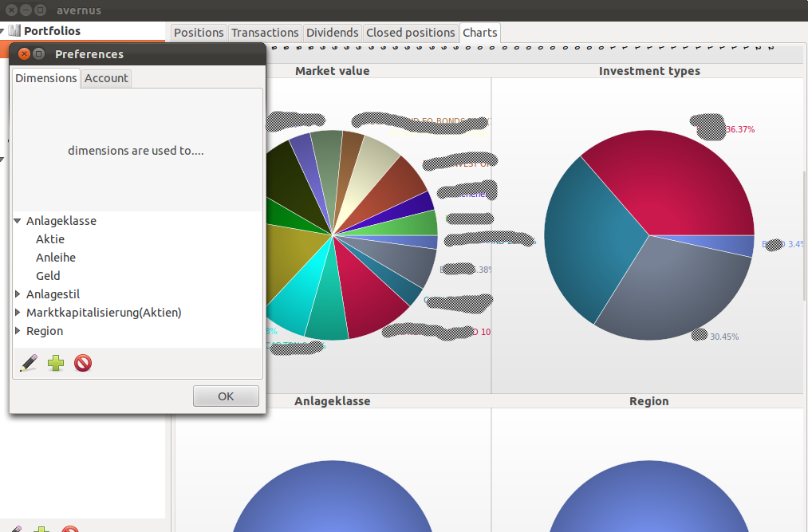Image resolution: width=808 pixels, height=532 pixels.
Task: Select the Portfolios header in sidebar
Action: (52, 31)
